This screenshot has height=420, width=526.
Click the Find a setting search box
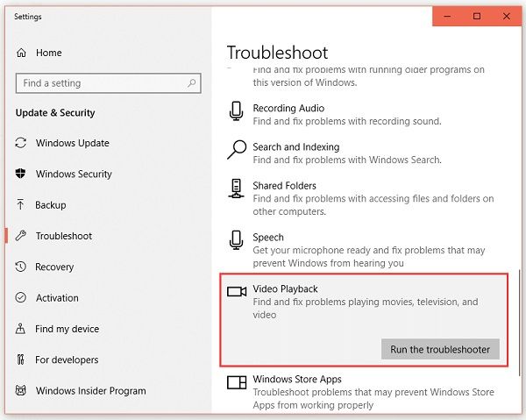(x=109, y=82)
